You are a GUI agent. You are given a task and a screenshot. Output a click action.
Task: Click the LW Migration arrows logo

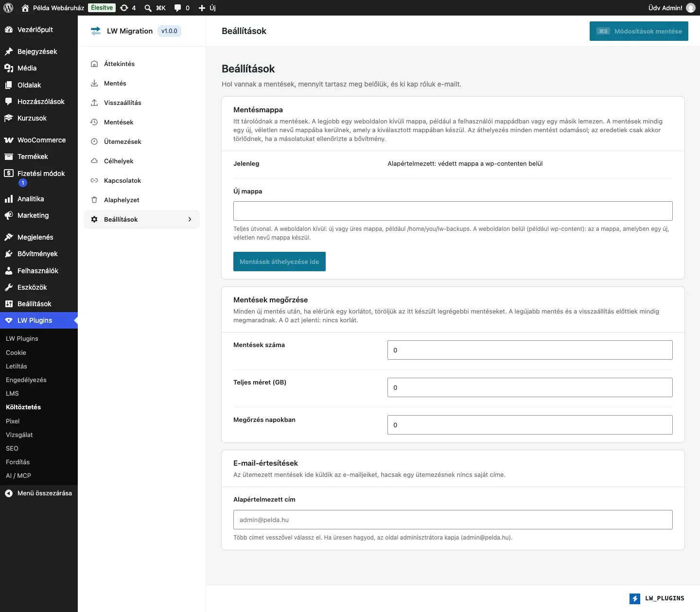pyautogui.click(x=96, y=31)
